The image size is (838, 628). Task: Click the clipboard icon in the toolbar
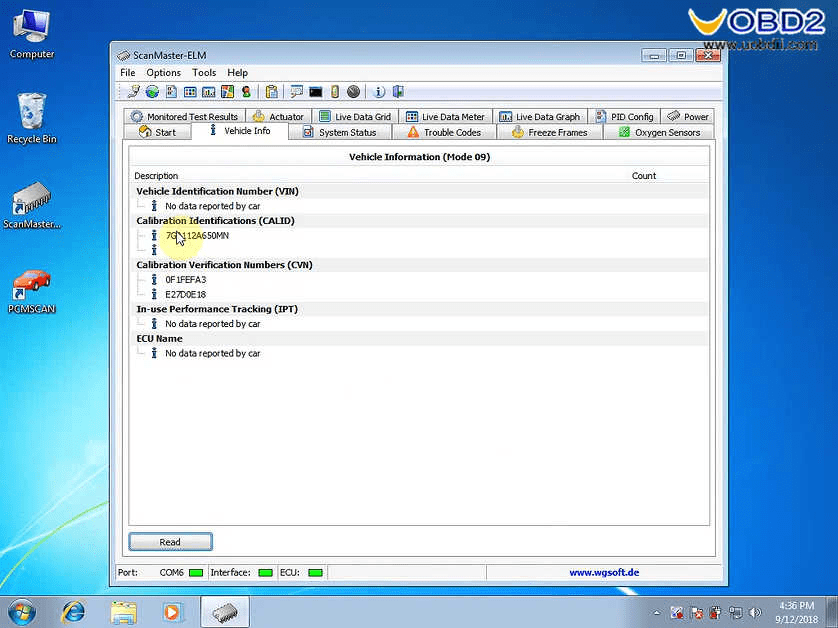[x=271, y=91]
